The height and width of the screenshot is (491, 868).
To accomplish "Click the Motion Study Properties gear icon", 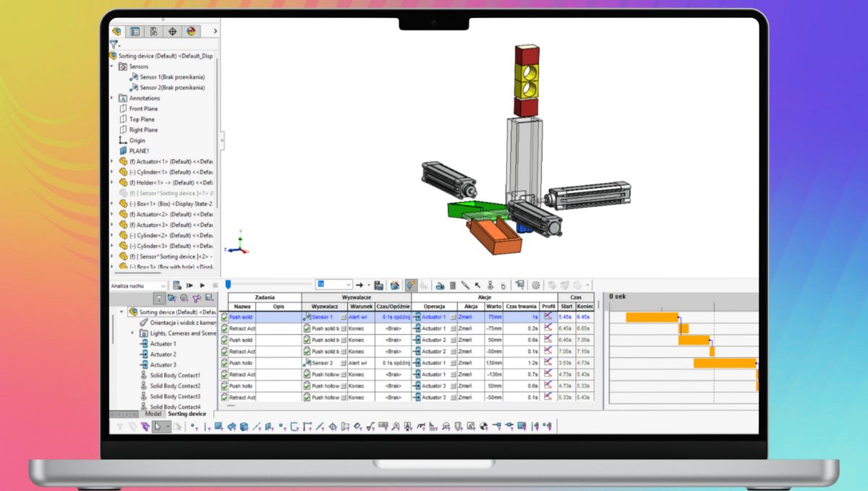I will click(536, 286).
